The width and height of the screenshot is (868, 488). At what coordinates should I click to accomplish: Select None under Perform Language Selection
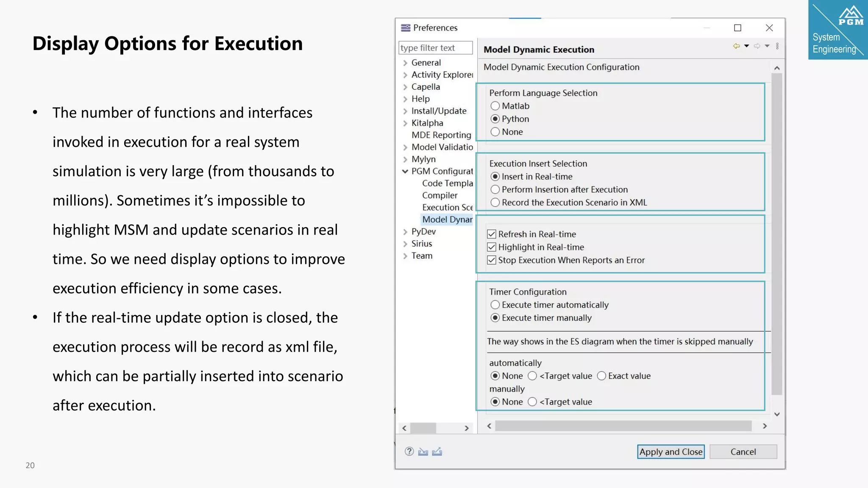[x=495, y=132]
